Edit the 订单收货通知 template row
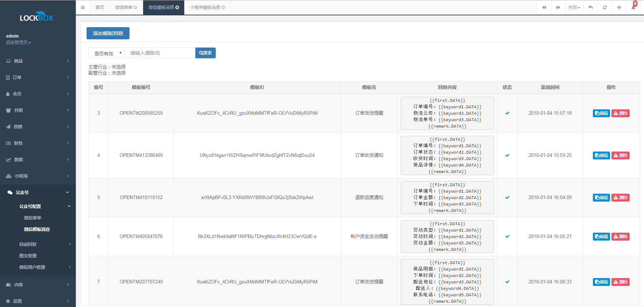 (x=601, y=155)
